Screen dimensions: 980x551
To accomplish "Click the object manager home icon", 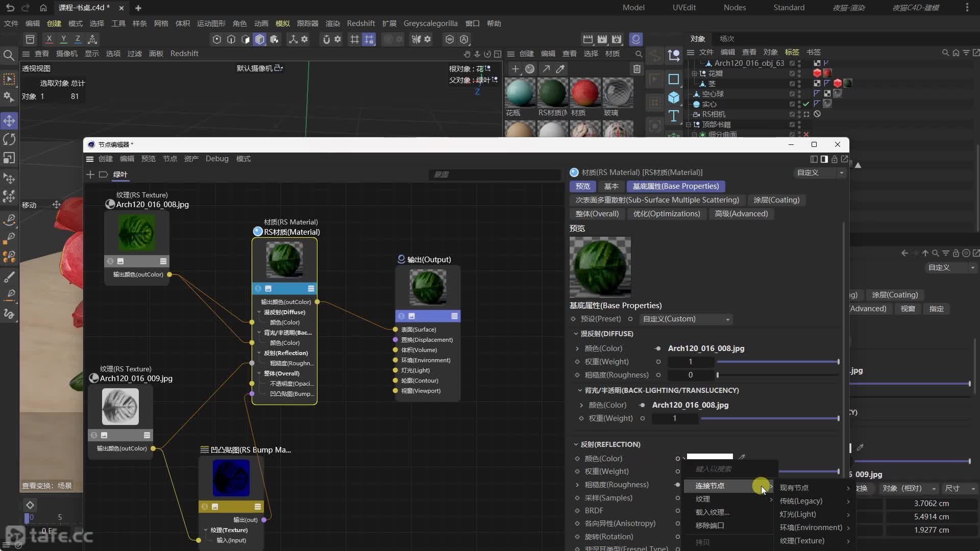I will click(955, 53).
